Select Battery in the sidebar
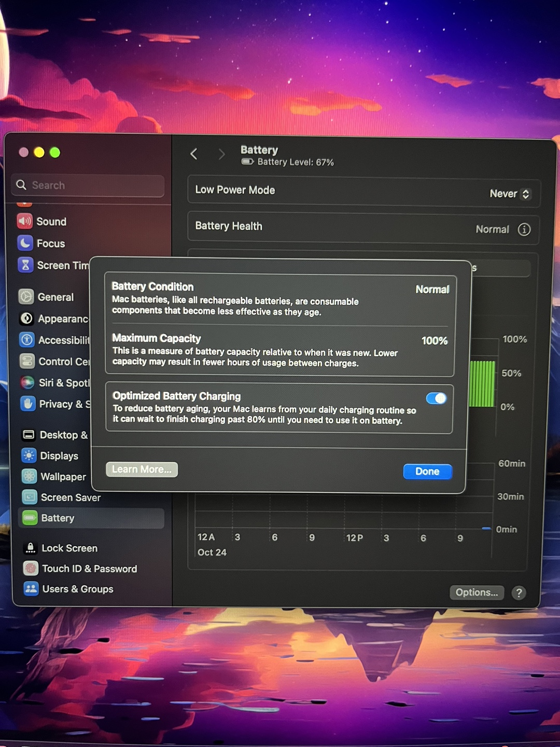 pyautogui.click(x=91, y=518)
